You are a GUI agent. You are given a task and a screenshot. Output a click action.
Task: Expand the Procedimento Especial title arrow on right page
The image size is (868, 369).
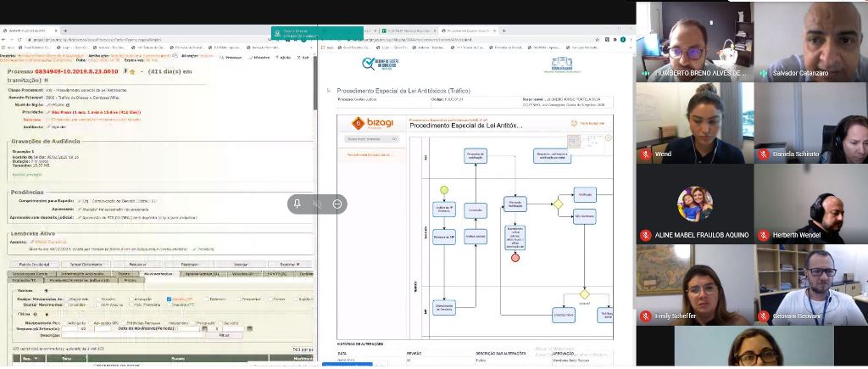(329, 90)
